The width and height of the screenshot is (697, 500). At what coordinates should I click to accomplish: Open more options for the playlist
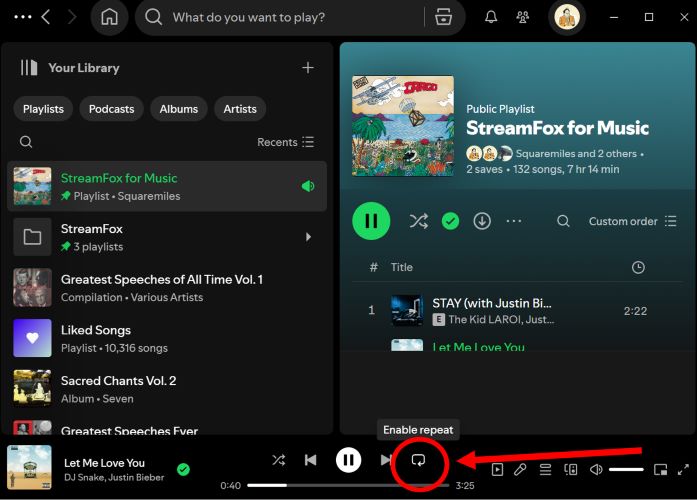click(514, 221)
